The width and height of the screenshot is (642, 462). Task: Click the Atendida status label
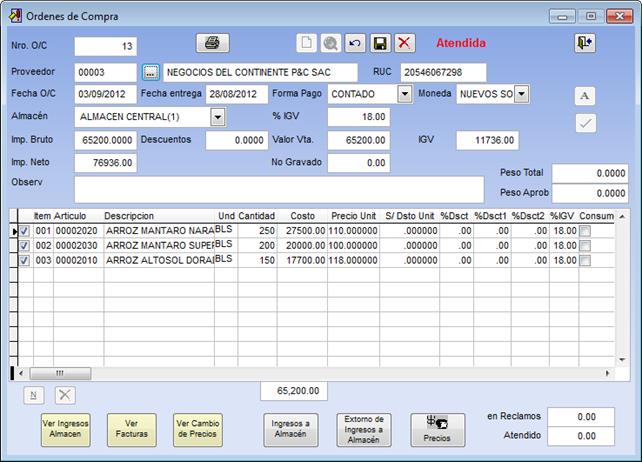click(461, 43)
